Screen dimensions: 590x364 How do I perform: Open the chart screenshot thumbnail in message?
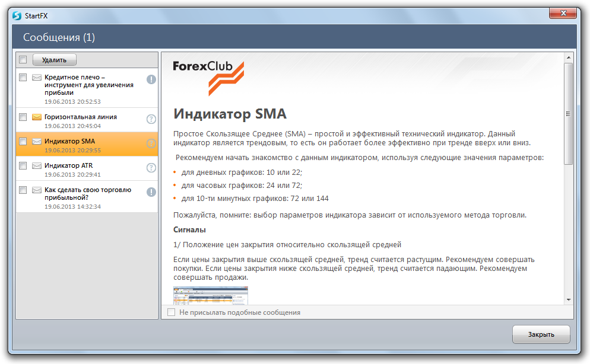[211, 296]
